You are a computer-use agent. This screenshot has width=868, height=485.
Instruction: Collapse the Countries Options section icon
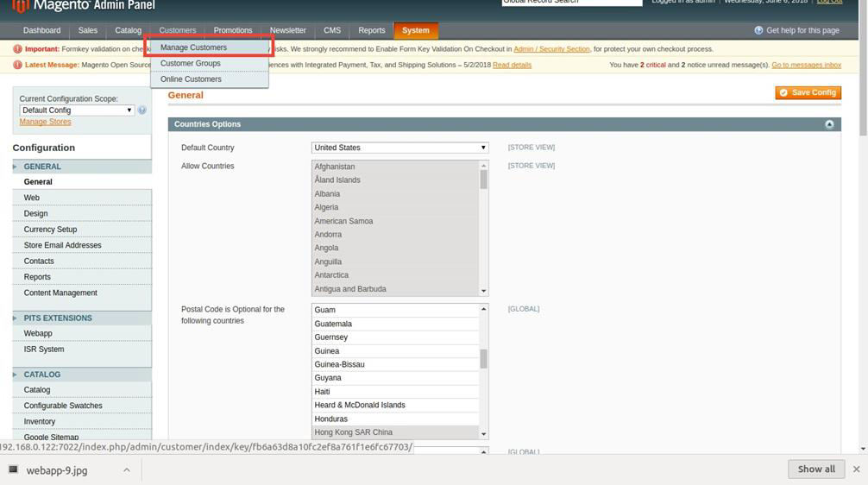[829, 124]
